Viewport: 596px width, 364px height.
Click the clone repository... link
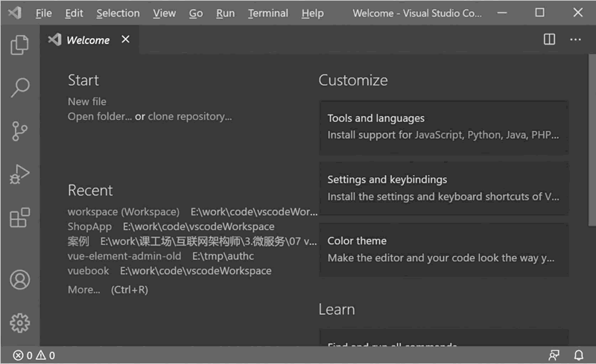tap(190, 116)
